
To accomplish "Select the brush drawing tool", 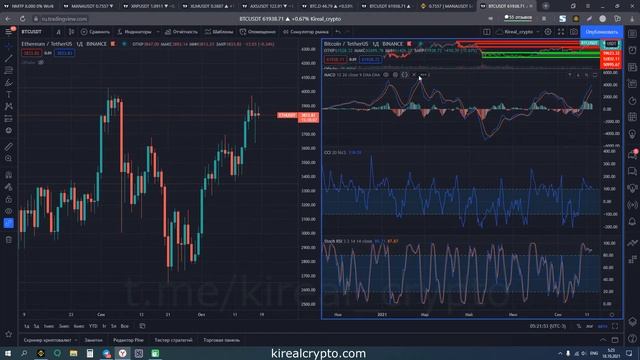I will pos(9,82).
